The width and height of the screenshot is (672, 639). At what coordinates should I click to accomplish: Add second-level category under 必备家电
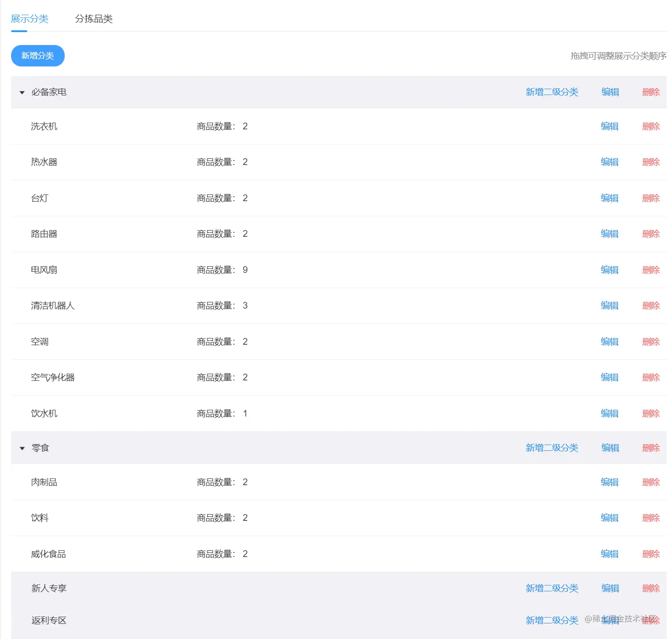coord(552,92)
